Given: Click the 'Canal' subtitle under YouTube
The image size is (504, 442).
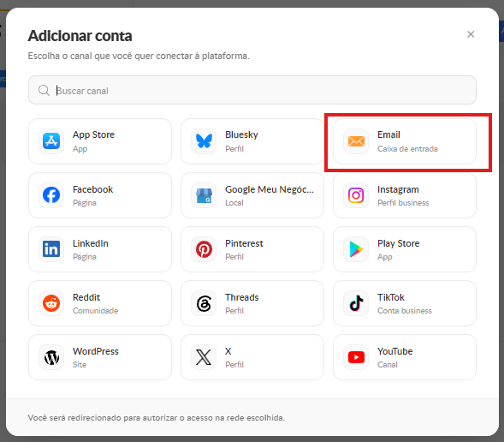Looking at the screenshot, I should click(x=388, y=365).
